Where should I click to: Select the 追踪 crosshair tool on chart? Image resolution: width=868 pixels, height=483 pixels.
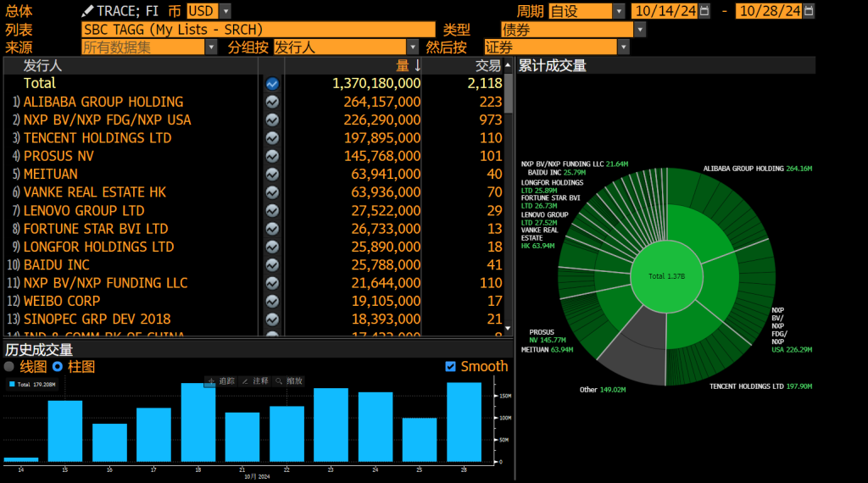coord(222,381)
